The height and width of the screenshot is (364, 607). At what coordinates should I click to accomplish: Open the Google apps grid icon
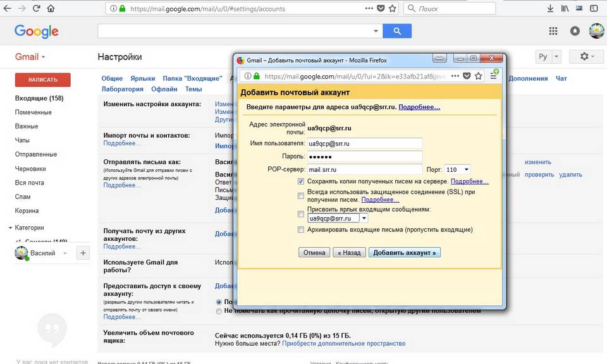[x=553, y=31]
